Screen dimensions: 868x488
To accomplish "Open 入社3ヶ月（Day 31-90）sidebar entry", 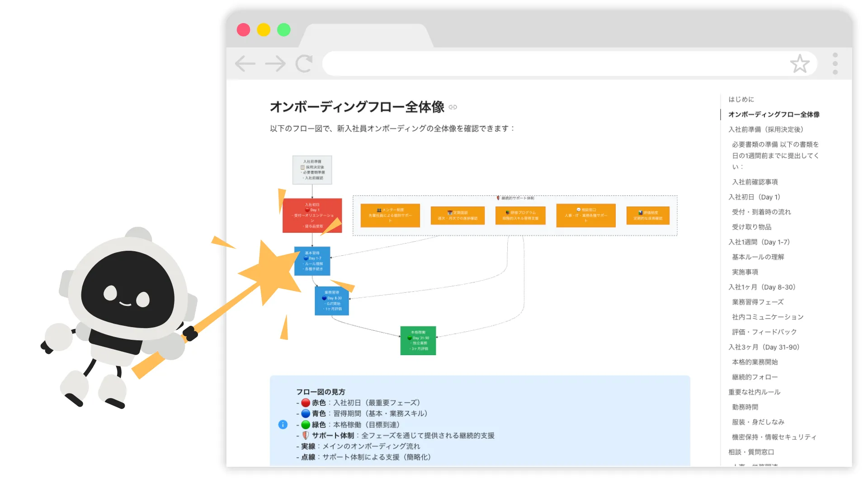I will [x=764, y=347].
